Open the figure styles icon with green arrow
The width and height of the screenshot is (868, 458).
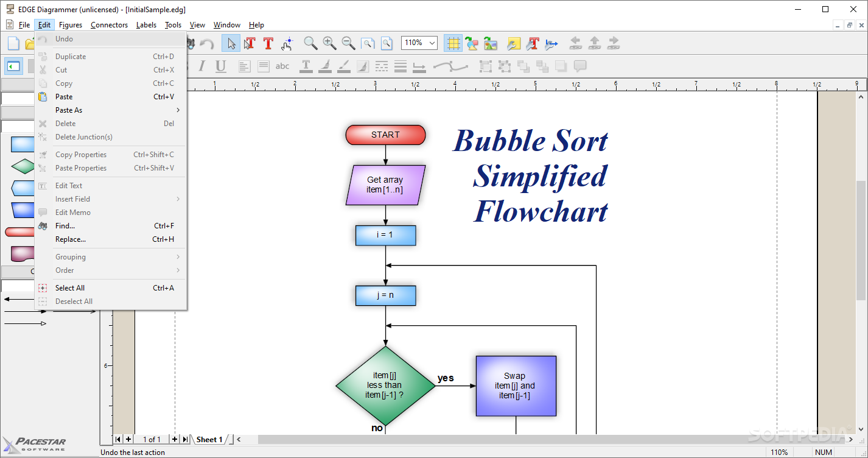click(x=472, y=43)
